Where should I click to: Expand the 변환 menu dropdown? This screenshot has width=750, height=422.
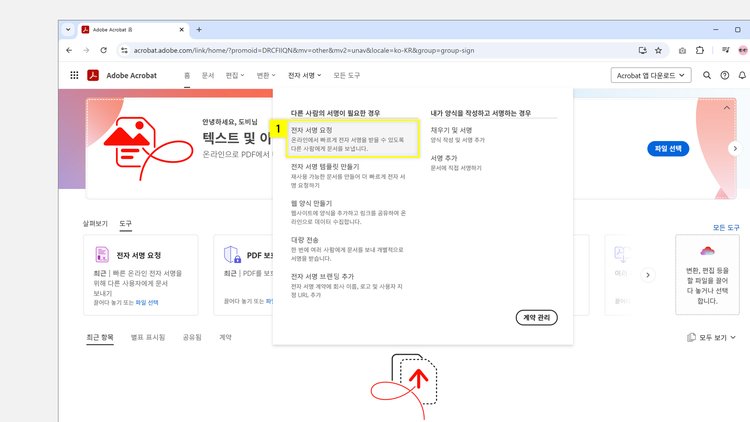tap(266, 75)
